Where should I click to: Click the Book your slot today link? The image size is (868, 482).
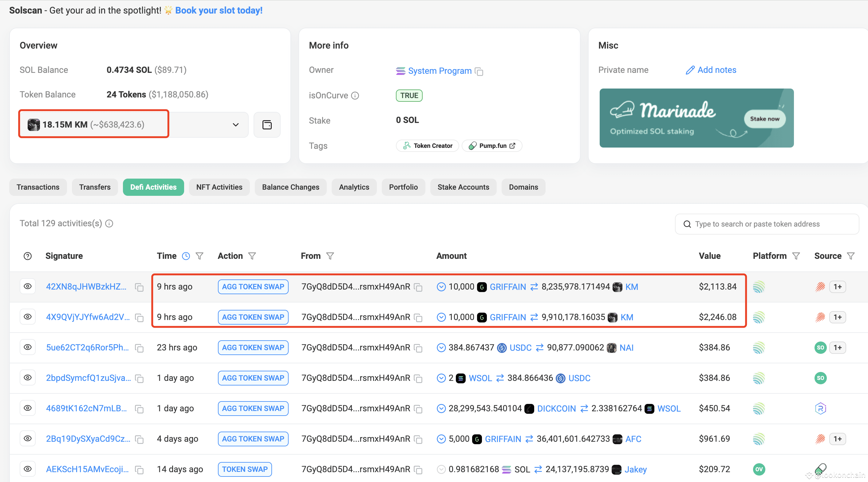(219, 10)
